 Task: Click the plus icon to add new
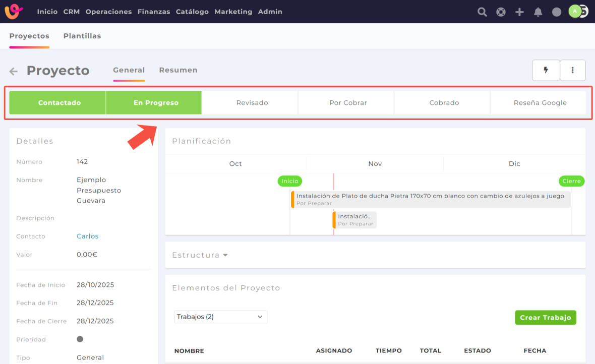pos(519,12)
